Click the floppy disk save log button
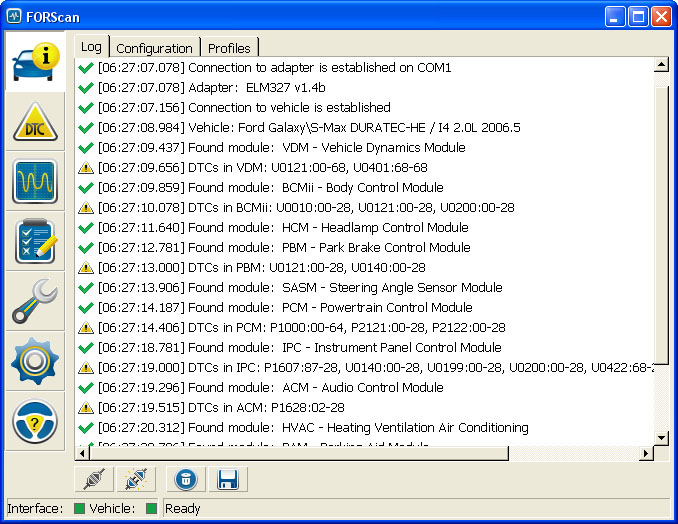 click(x=228, y=479)
